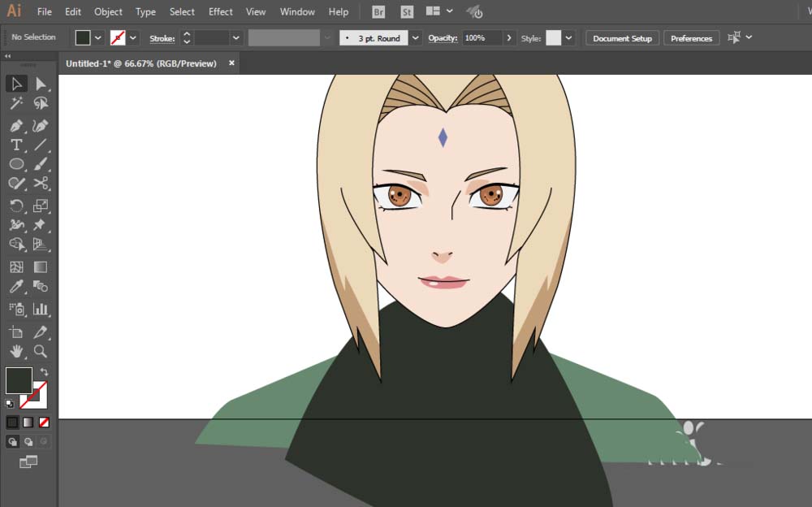Activate the Symbol Sprayer tool
The width and height of the screenshot is (812, 507).
[16, 310]
